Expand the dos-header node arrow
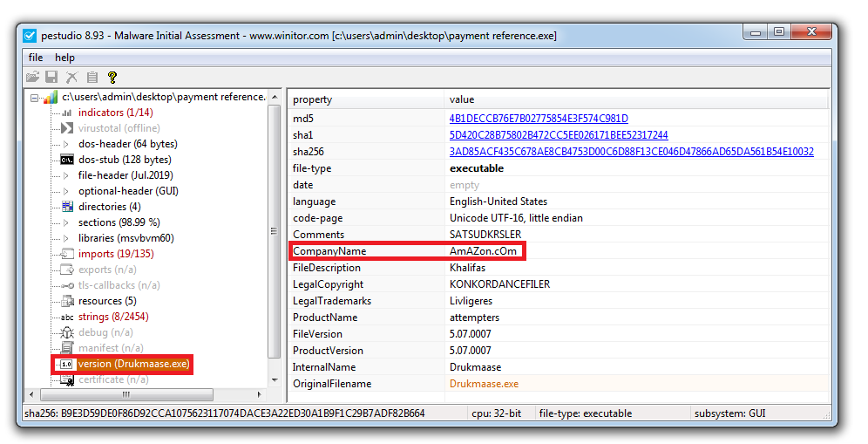This screenshot has width=868, height=444. pyautogui.click(x=66, y=144)
